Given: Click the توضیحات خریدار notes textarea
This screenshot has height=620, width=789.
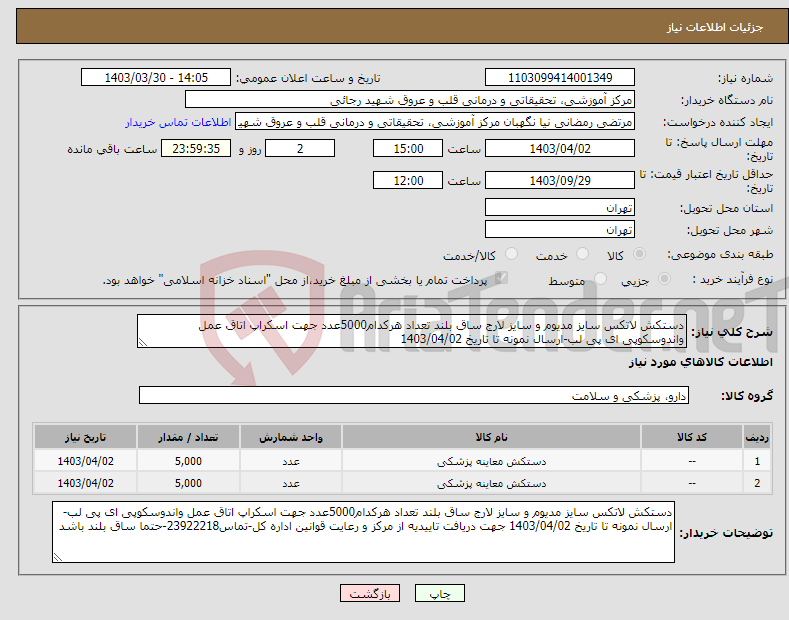Looking at the screenshot, I should point(363,532).
